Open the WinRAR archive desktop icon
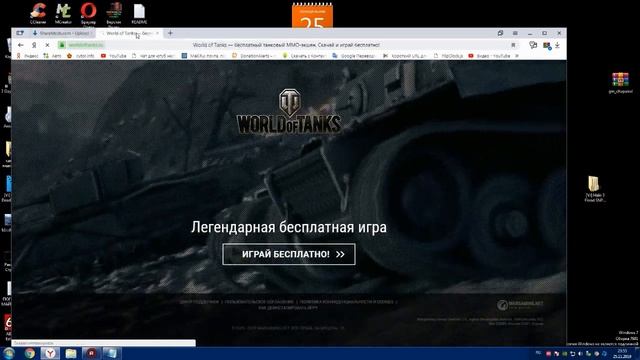 pyautogui.click(x=620, y=83)
